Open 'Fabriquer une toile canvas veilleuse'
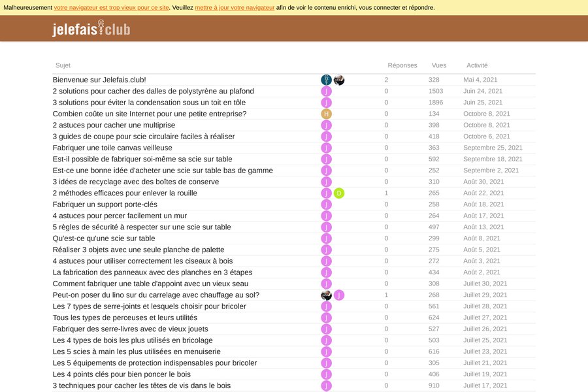The width and height of the screenshot is (588, 392). coord(112,148)
